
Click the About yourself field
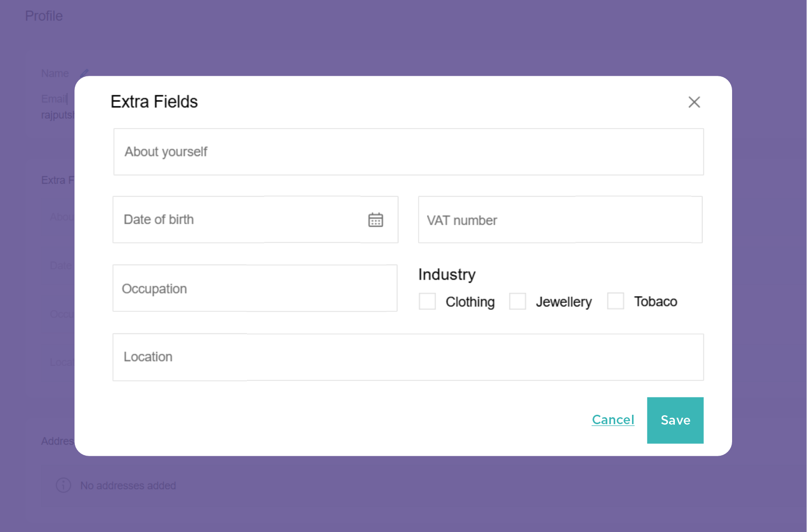(408, 152)
